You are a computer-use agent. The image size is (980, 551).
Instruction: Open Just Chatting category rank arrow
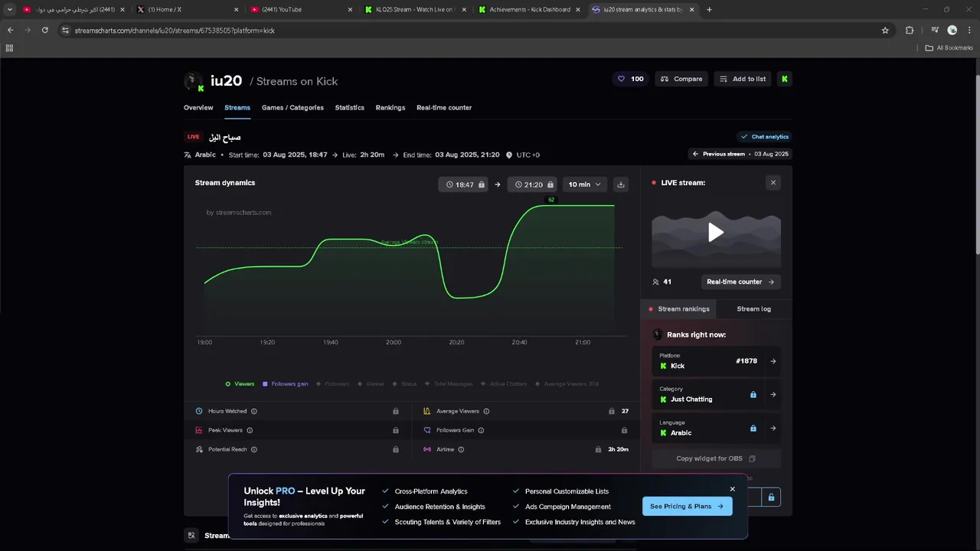[773, 395]
